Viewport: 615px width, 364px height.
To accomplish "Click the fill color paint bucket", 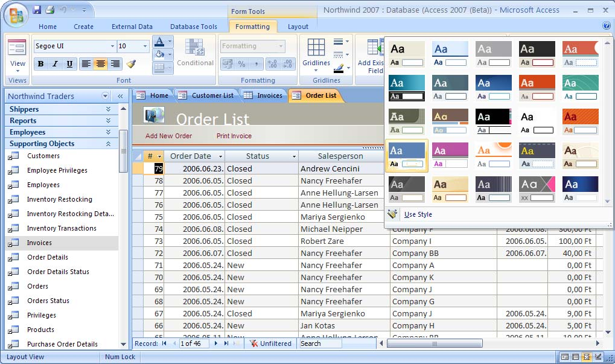I will click(x=159, y=54).
